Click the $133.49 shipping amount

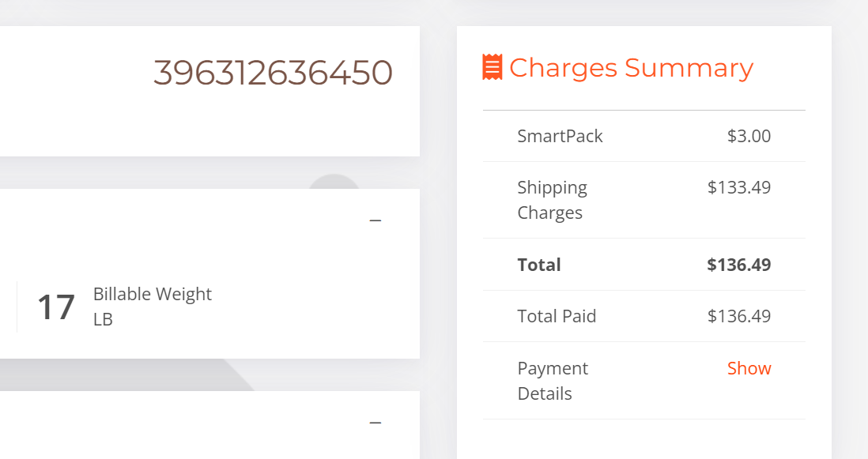(x=739, y=187)
